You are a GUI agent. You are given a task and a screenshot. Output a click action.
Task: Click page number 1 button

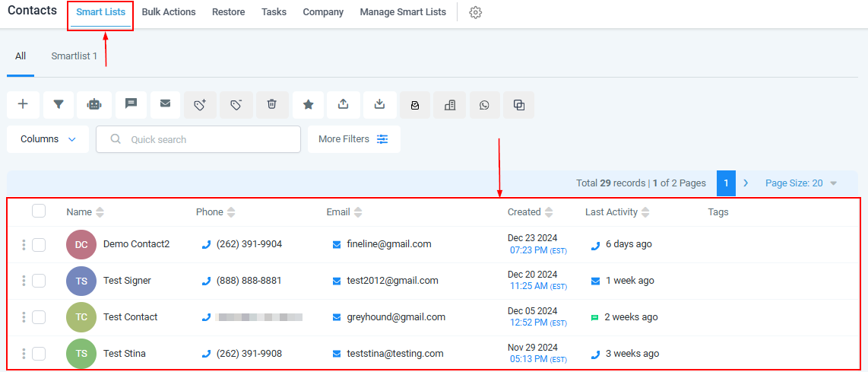[727, 183]
